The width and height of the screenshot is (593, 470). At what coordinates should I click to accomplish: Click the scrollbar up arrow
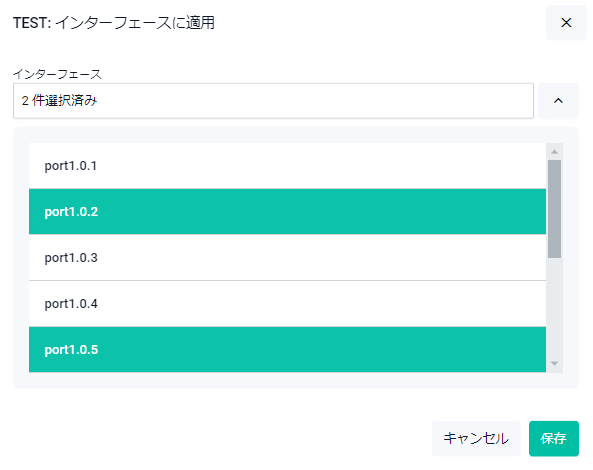[x=554, y=152]
